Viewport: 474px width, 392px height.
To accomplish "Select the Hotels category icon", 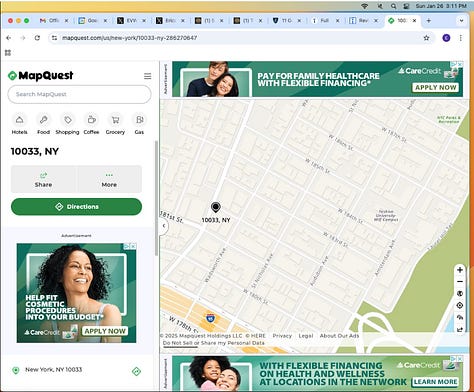I will 20,120.
